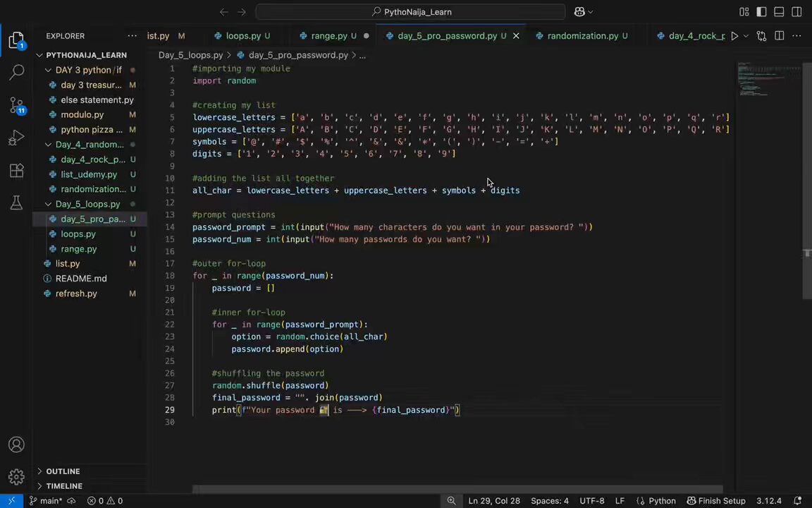Customize layout icon in title bar

point(744,11)
